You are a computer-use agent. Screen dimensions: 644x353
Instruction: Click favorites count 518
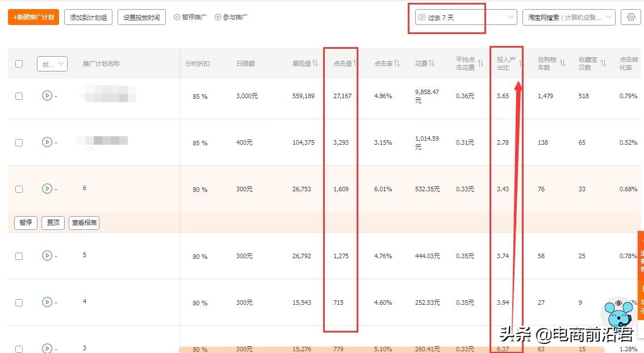tap(584, 96)
